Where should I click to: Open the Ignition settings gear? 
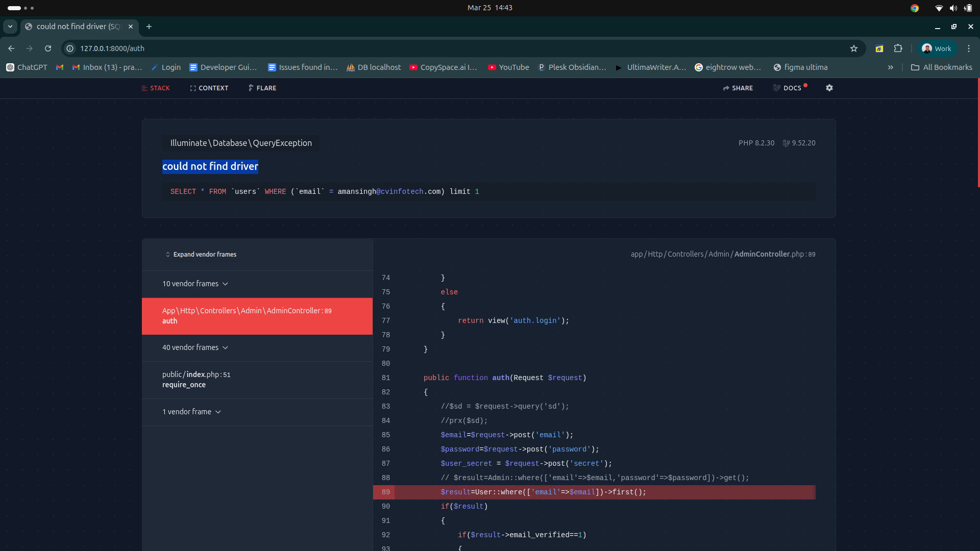(829, 88)
